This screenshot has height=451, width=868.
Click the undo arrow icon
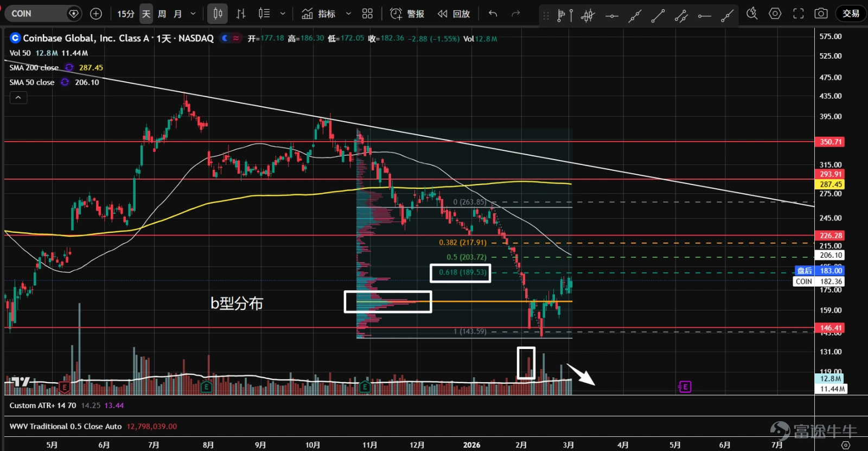point(493,14)
